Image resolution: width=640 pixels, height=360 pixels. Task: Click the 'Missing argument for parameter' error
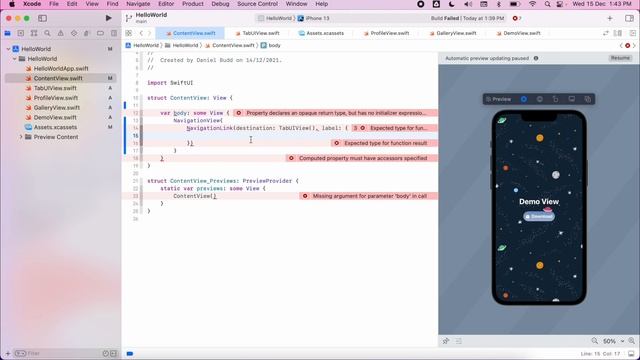pos(369,196)
